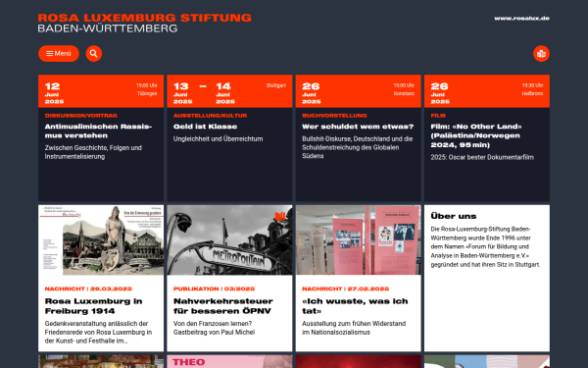The height and width of the screenshot is (368, 588).
Task: Click text '2025: Oscar bester Dokumentarfilm'
Action: point(482,157)
